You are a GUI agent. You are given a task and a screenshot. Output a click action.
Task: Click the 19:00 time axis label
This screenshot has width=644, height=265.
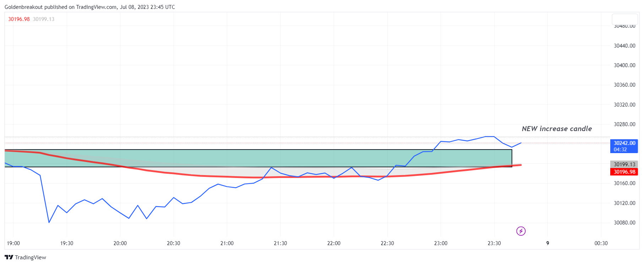click(13, 243)
